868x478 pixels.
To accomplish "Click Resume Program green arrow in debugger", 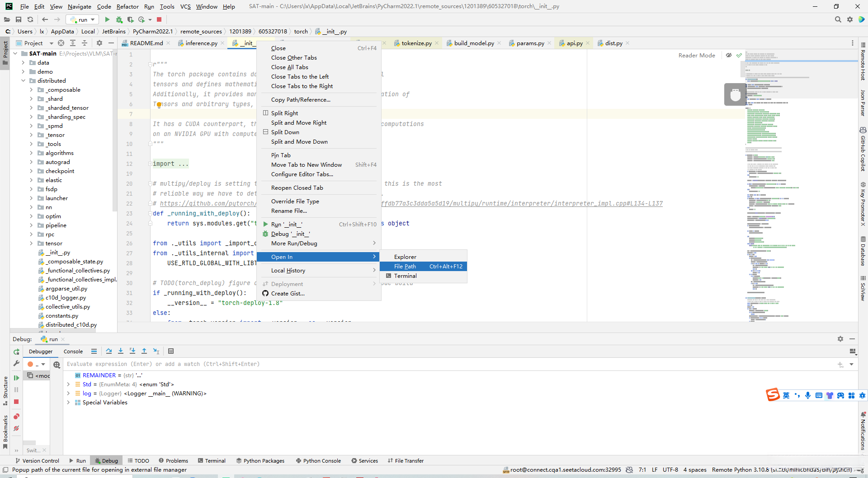I will [x=16, y=378].
